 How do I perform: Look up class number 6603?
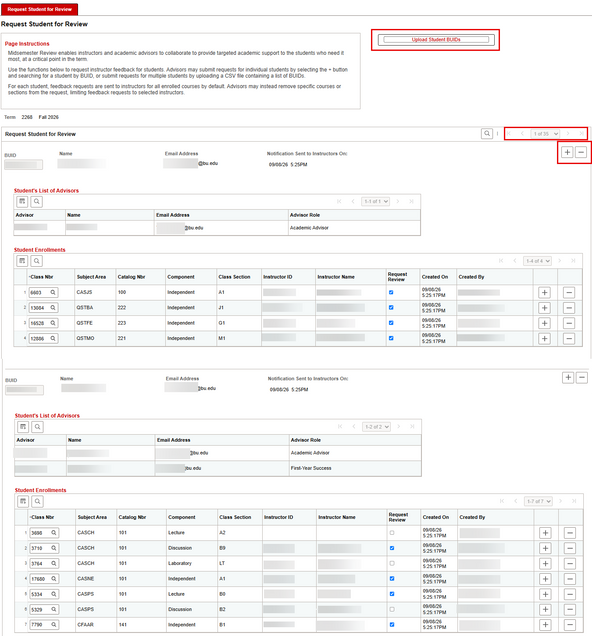coord(53,292)
